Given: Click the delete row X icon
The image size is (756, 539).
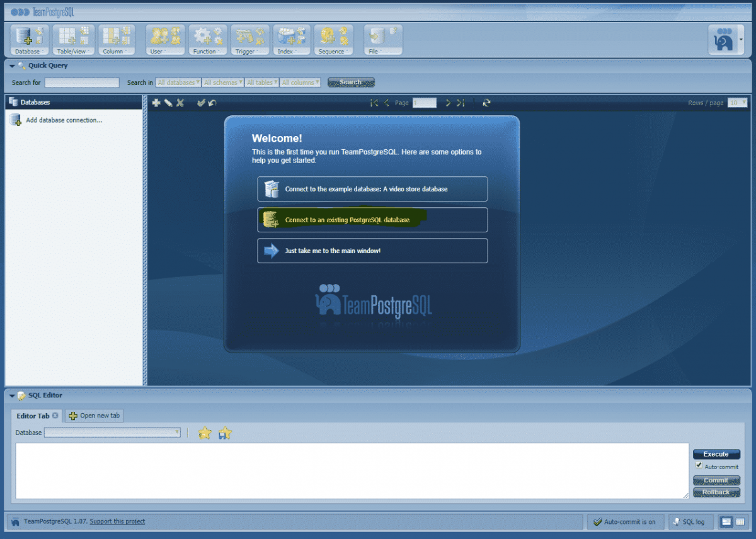Looking at the screenshot, I should click(x=180, y=103).
